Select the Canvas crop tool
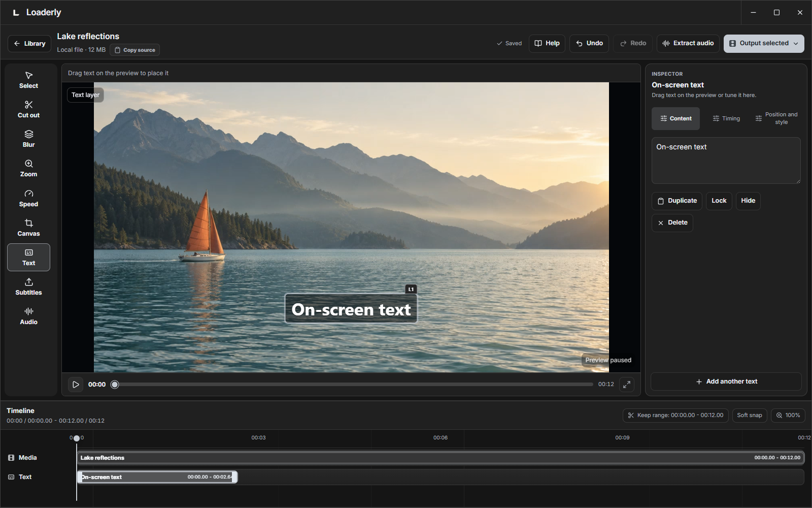 tap(28, 228)
